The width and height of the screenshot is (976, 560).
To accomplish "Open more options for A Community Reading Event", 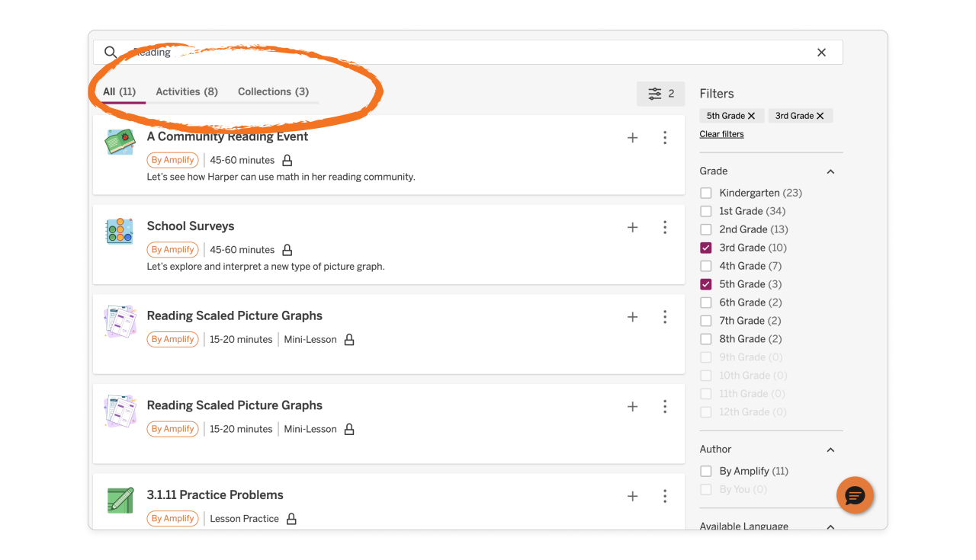I will click(665, 138).
